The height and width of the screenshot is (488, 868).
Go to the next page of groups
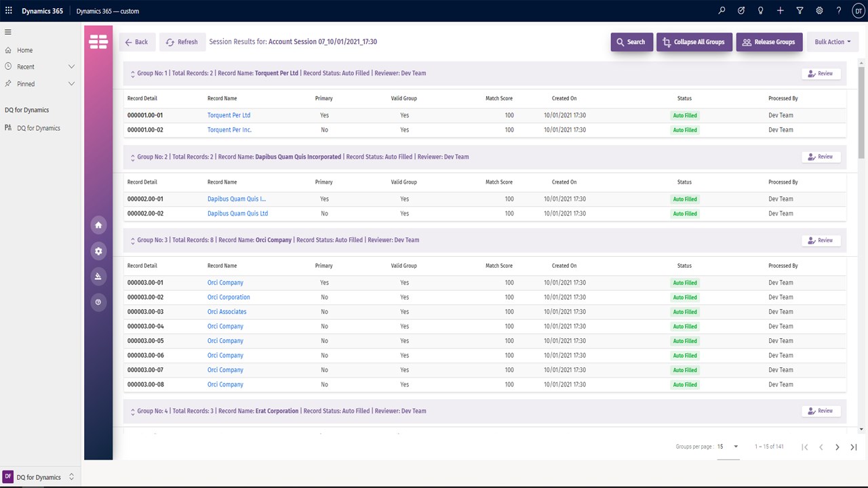[837, 447]
